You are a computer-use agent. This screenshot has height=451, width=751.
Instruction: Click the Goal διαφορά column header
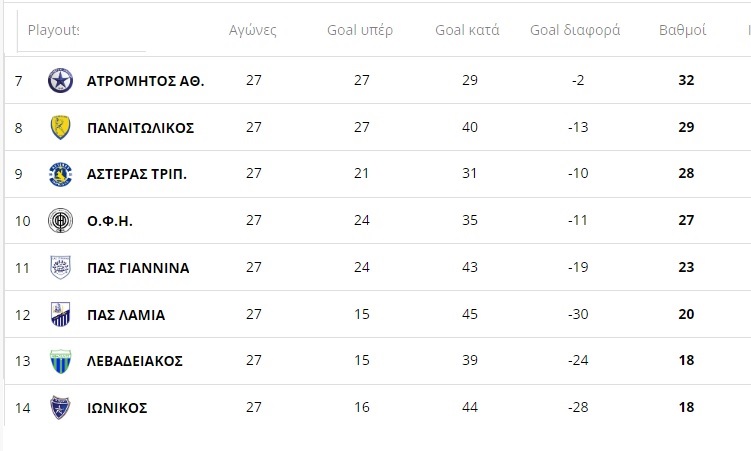575,31
